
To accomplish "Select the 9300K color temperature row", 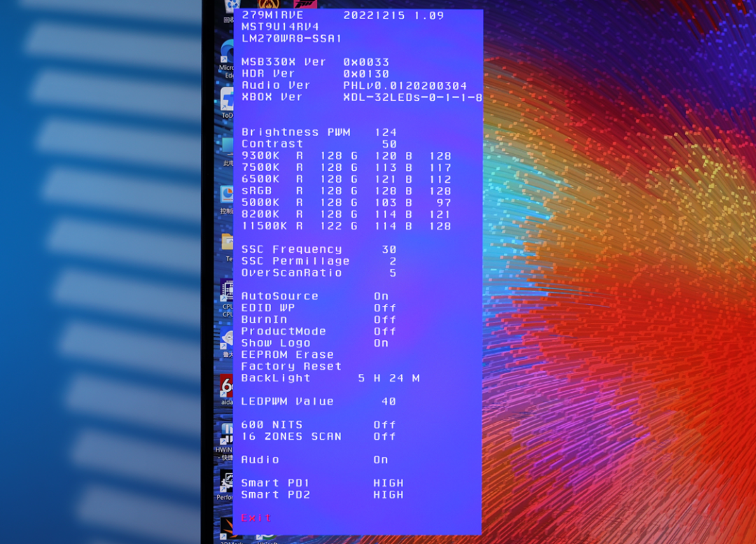I will click(346, 155).
